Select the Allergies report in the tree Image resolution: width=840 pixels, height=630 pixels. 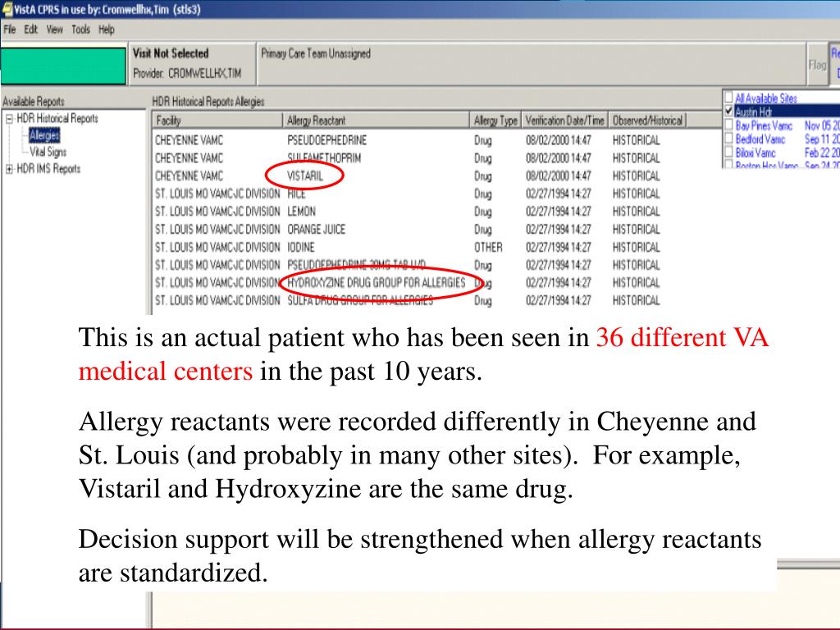coord(44,135)
